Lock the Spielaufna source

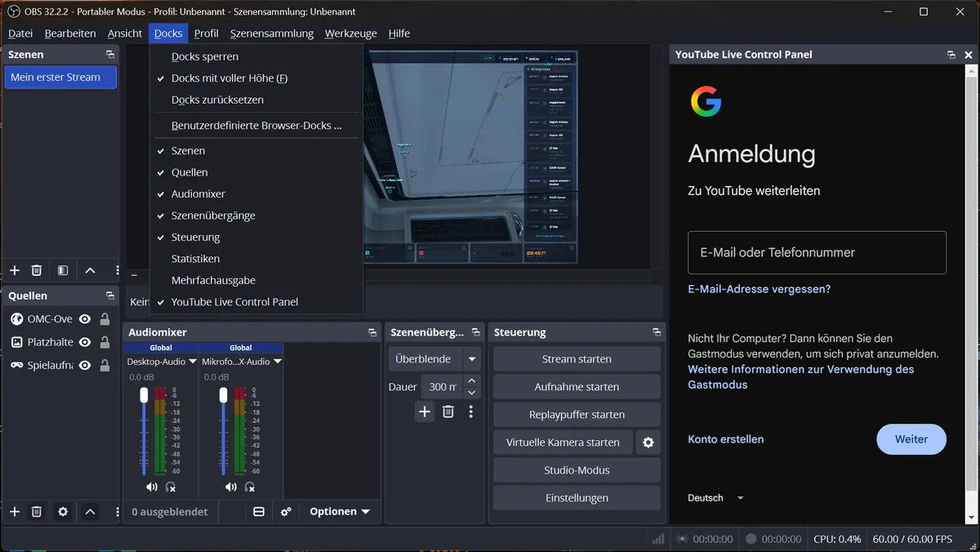click(105, 365)
